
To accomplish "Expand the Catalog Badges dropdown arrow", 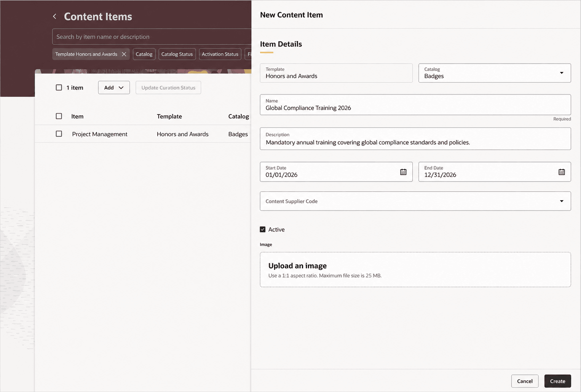I will pos(562,73).
